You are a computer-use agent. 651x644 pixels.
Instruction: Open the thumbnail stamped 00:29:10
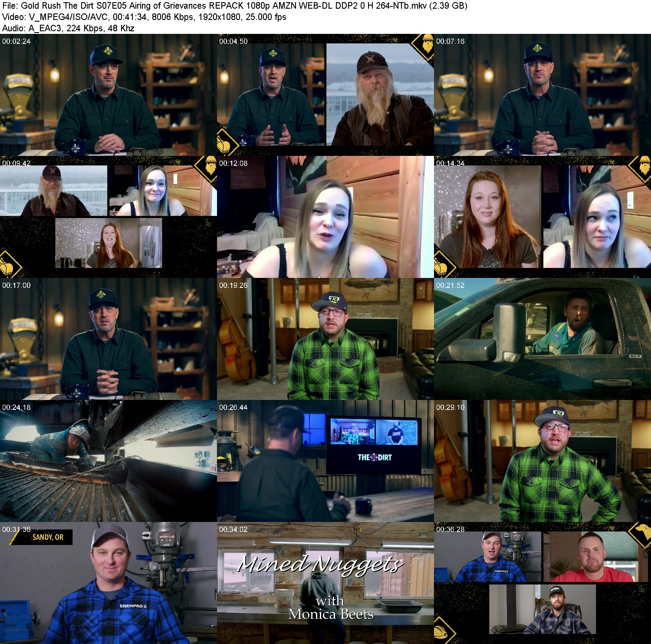pyautogui.click(x=542, y=461)
